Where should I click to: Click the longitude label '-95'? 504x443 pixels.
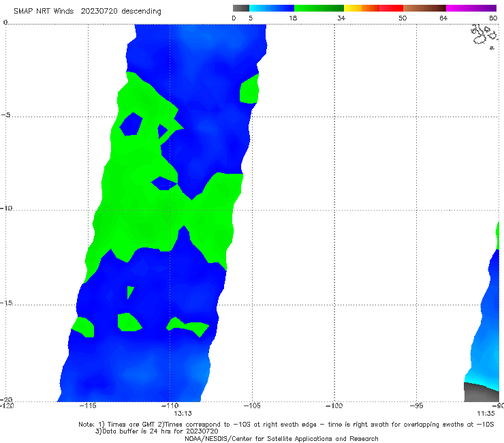416,406
